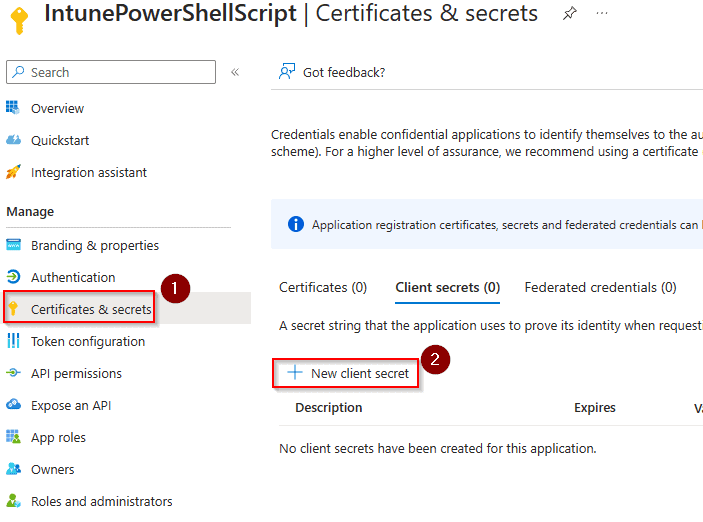Click the plus icon of New client secret

click(x=295, y=373)
